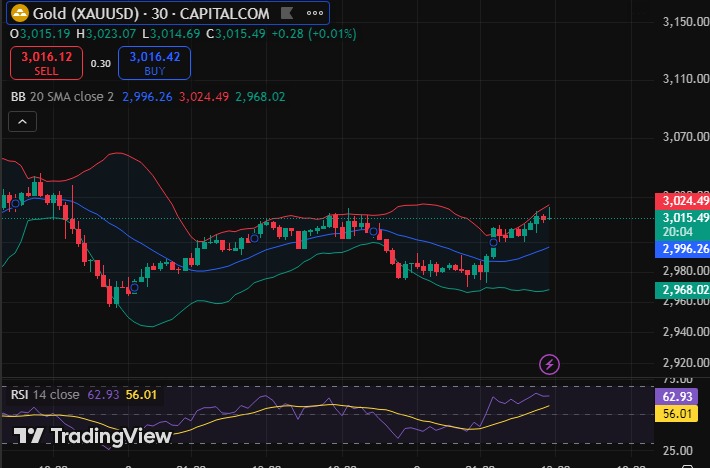
Task: Click the BB upper value 3,024.49 in legend
Action: [204, 97]
